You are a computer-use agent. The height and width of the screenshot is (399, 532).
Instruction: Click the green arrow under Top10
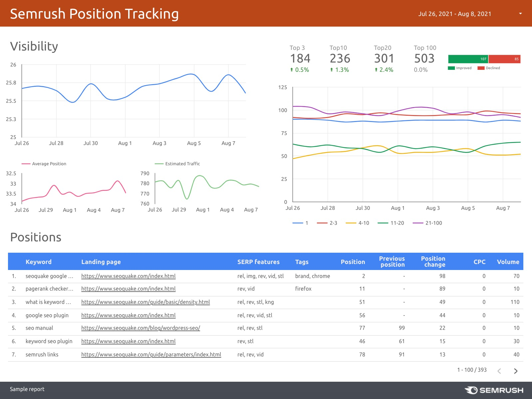coord(332,70)
